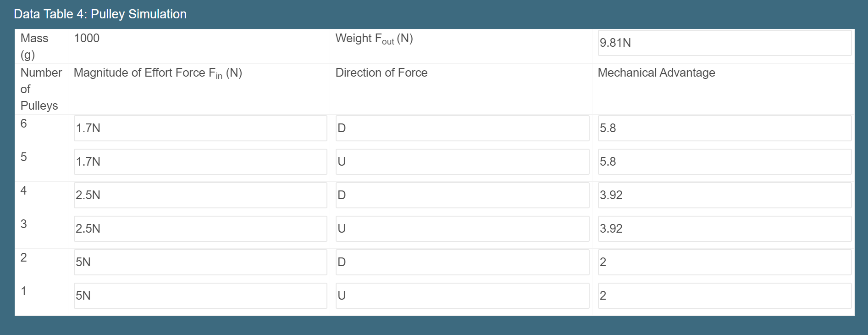The image size is (868, 335).
Task: Select the effort force field for 2 pulleys
Action: click(x=200, y=262)
